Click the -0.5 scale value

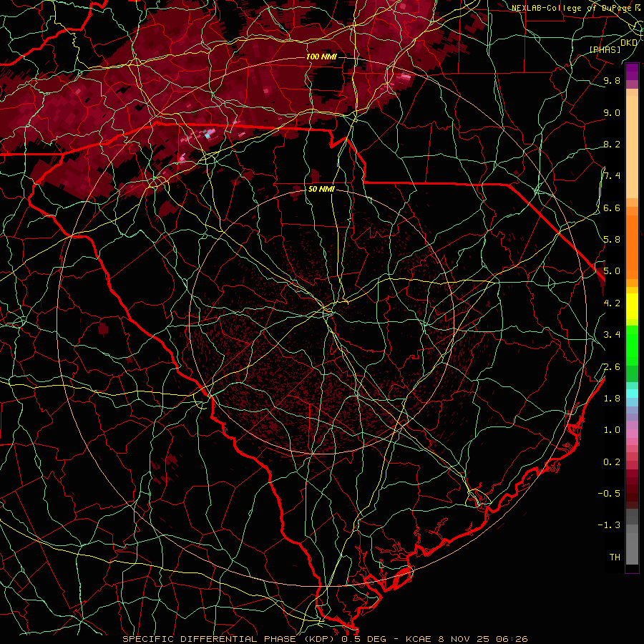coord(609,493)
